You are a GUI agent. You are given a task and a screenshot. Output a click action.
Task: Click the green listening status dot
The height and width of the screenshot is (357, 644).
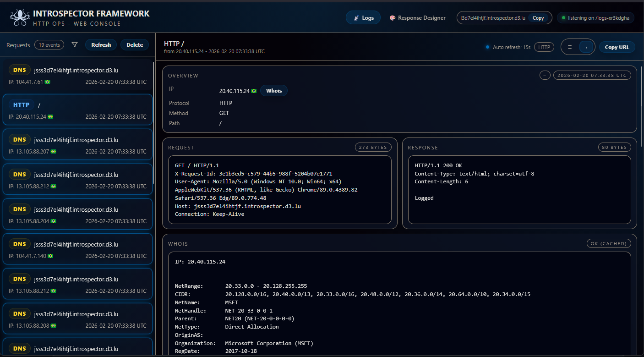(x=563, y=18)
